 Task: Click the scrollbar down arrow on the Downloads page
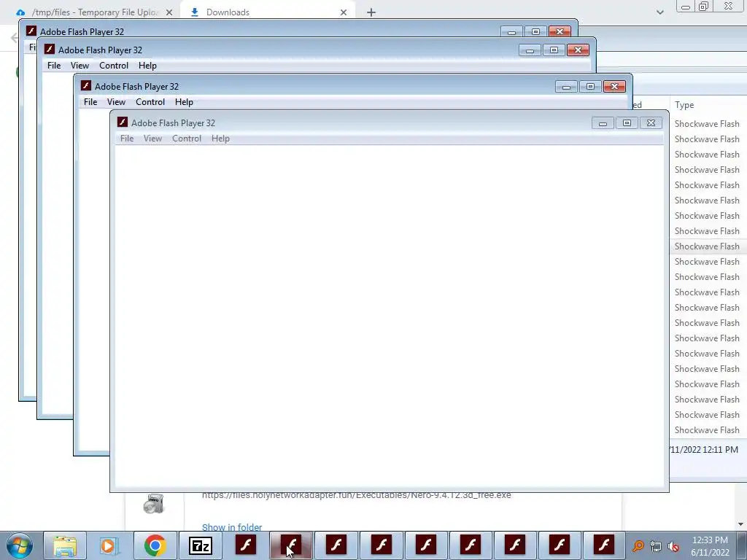[x=741, y=524]
